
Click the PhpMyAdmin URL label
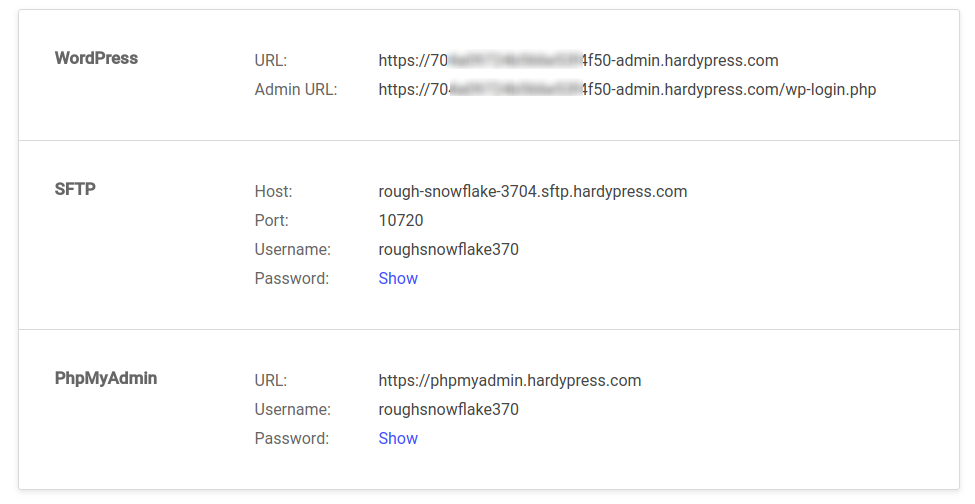tap(271, 380)
